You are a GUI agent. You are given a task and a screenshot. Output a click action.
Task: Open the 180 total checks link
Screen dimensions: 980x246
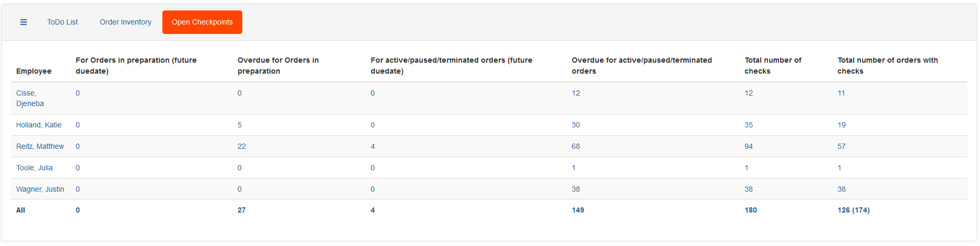pyautogui.click(x=751, y=210)
